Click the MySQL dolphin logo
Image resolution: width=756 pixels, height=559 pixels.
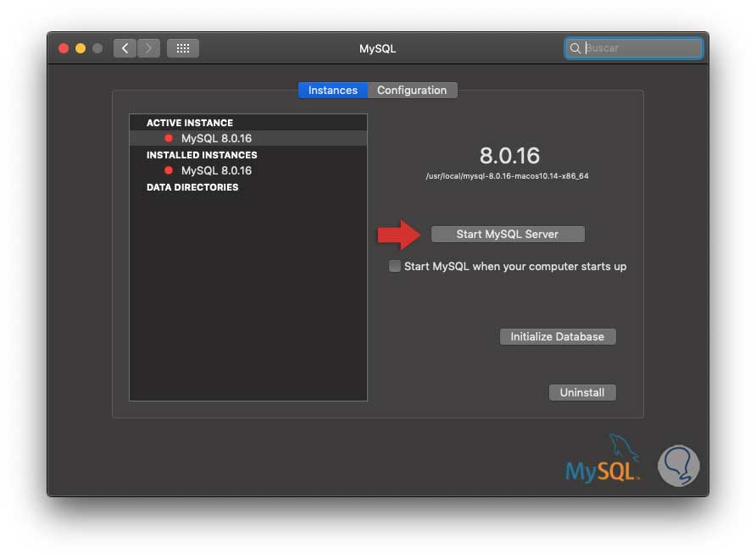(603, 458)
